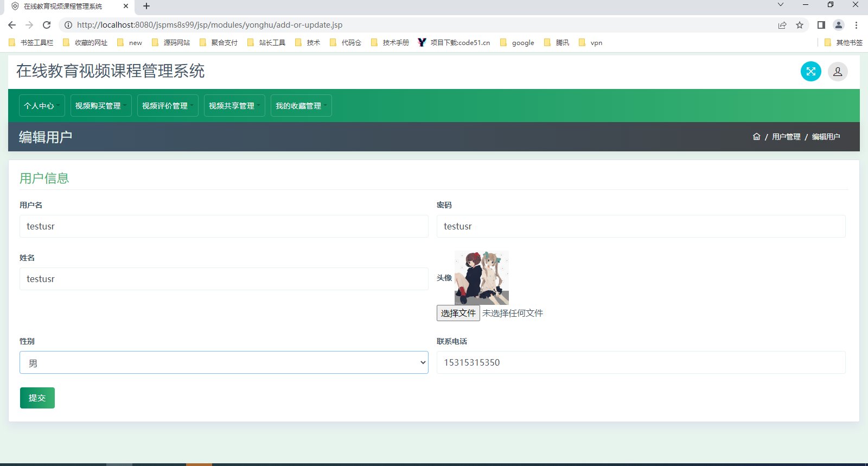868x466 pixels.
Task: Toggle fullscreen with the cyan expand icon
Action: (x=810, y=71)
